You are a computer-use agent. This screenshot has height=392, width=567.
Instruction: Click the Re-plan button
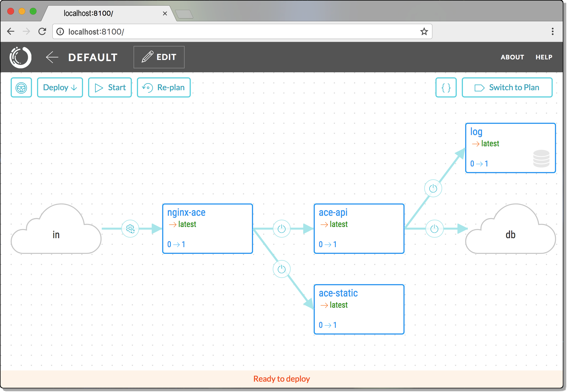pos(164,88)
